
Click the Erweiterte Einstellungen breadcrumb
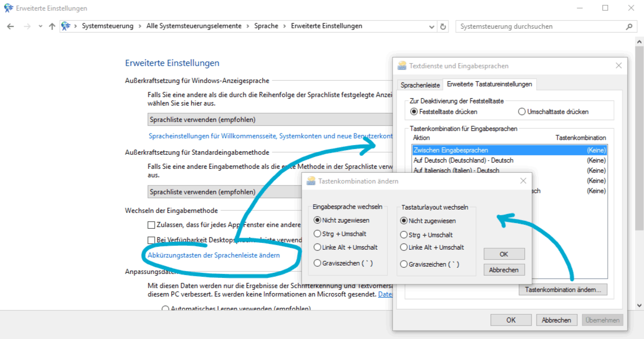(x=327, y=26)
